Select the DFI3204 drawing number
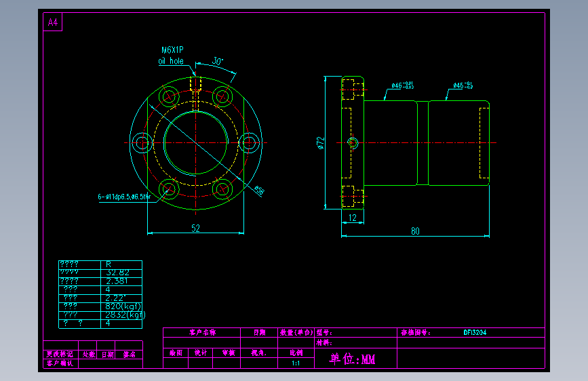 (475, 332)
